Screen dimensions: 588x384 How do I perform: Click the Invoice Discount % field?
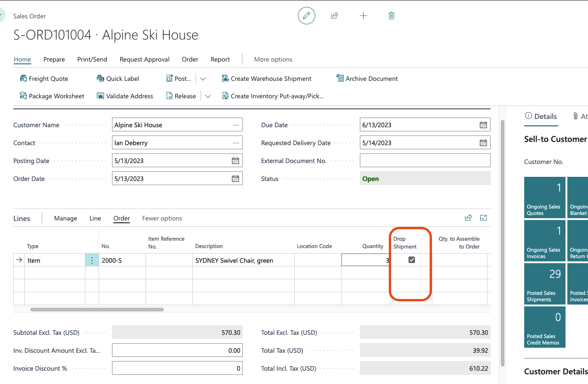[x=177, y=368]
